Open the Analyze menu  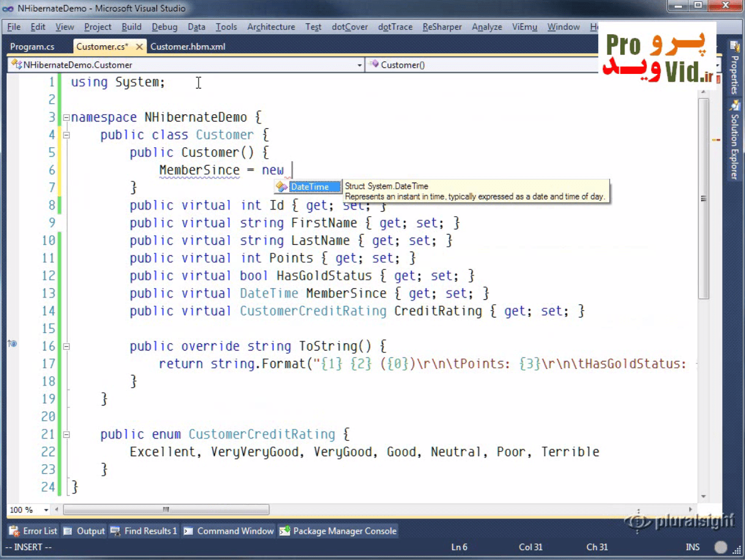(487, 27)
